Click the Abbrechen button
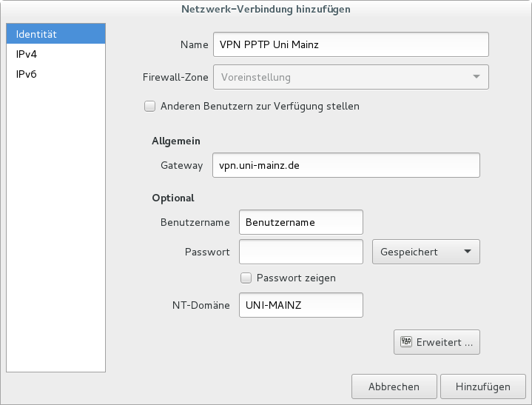This screenshot has width=532, height=405. (394, 386)
